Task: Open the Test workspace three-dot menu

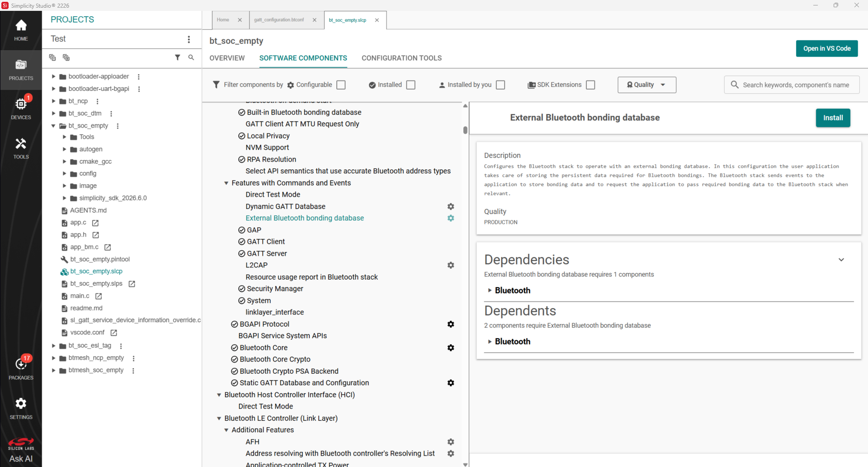Action: tap(189, 39)
